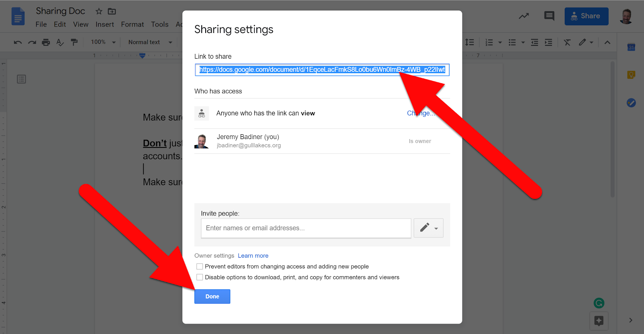The width and height of the screenshot is (644, 334).
Task: Click the link-sharing person icon
Action: [202, 113]
